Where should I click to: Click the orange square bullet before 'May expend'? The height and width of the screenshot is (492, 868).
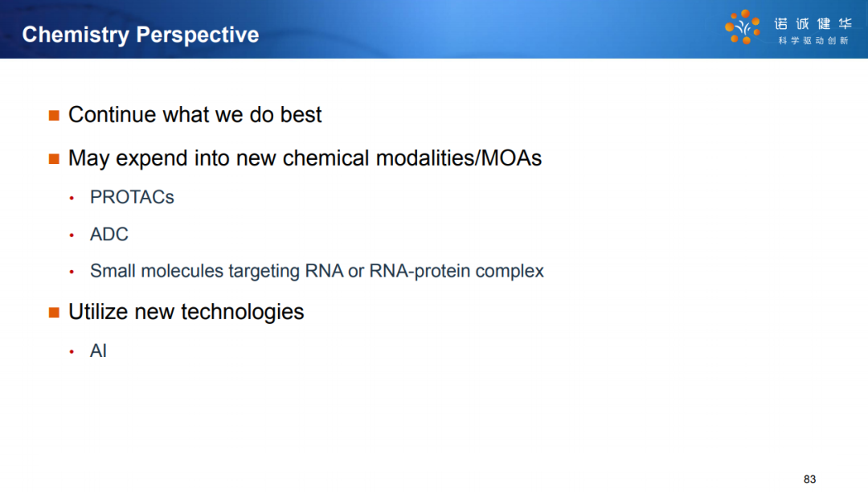[54, 159]
